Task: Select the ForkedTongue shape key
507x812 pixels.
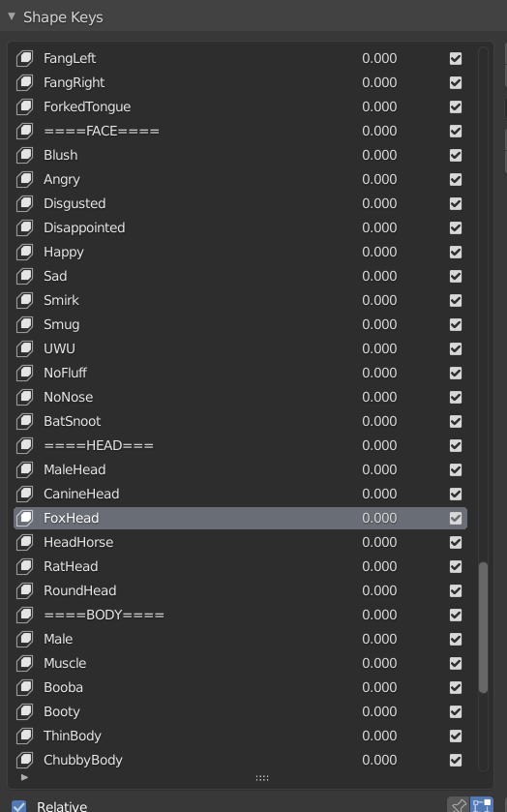Action: (x=240, y=106)
